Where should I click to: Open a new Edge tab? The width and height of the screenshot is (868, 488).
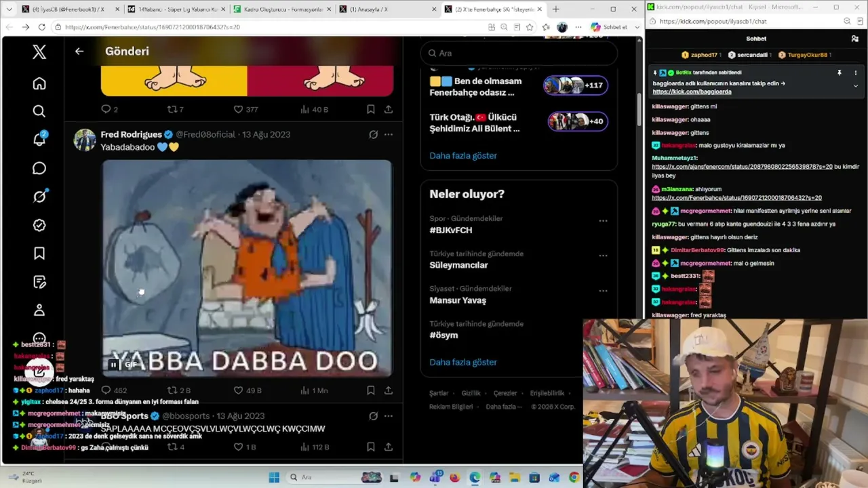pos(556,9)
